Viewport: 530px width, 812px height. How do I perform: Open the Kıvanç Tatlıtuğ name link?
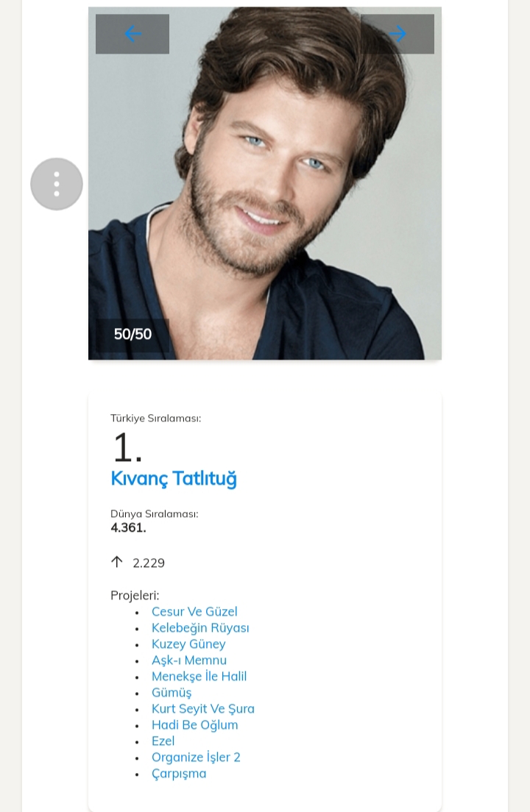coord(174,479)
